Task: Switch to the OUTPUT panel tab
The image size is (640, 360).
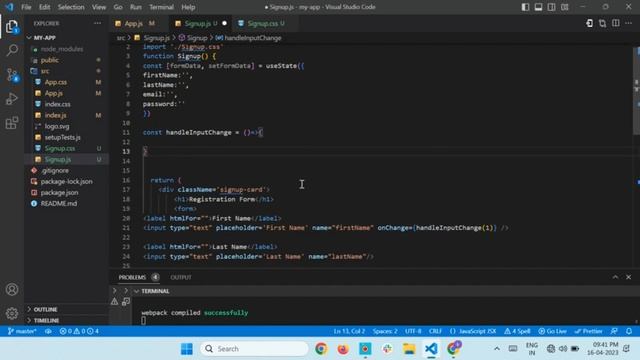Action: pyautogui.click(x=181, y=277)
